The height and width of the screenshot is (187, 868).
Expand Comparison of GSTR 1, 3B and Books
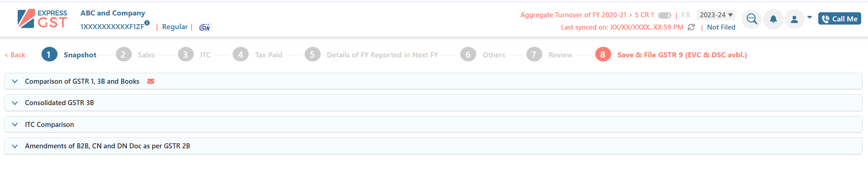click(x=433, y=81)
